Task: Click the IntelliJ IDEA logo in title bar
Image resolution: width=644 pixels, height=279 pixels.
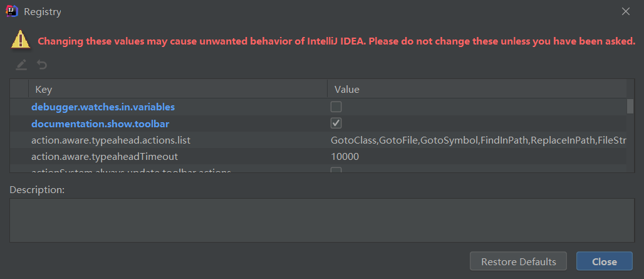Action: click(x=12, y=11)
